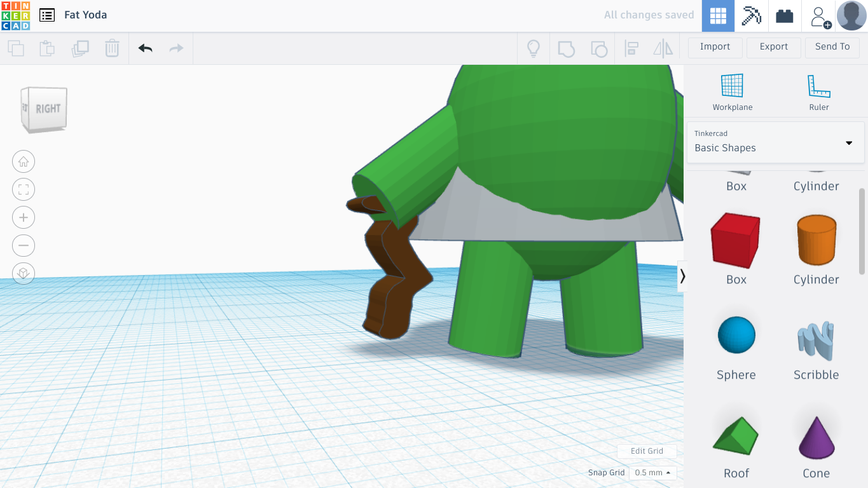Click the Import button
Image resolution: width=868 pixels, height=488 pixels.
[715, 47]
